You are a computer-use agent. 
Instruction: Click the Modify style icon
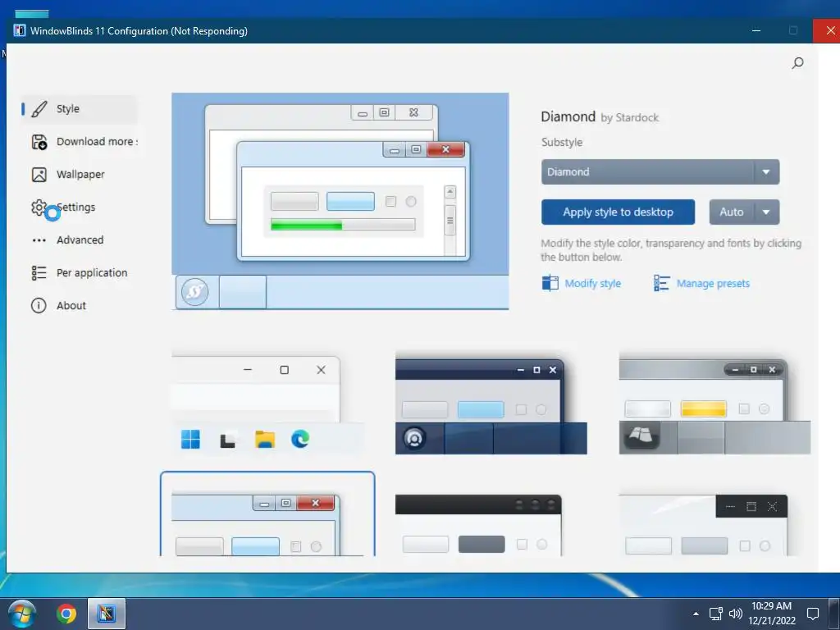[x=550, y=283]
